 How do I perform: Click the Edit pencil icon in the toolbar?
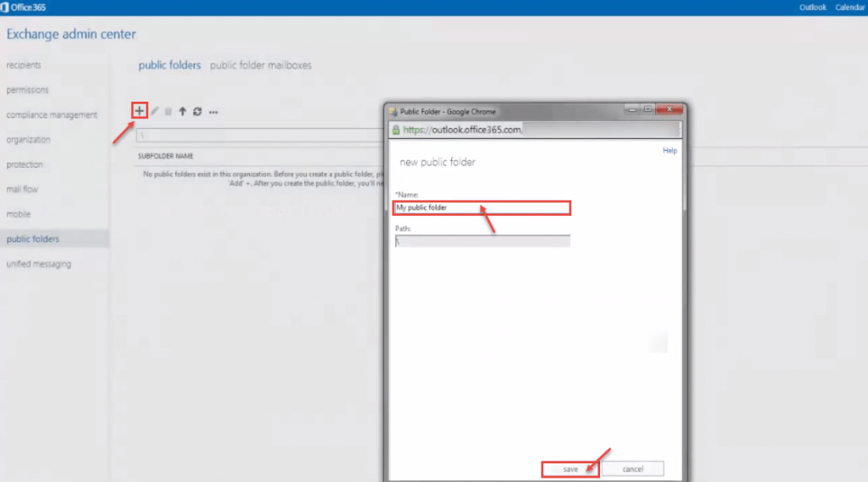point(154,111)
